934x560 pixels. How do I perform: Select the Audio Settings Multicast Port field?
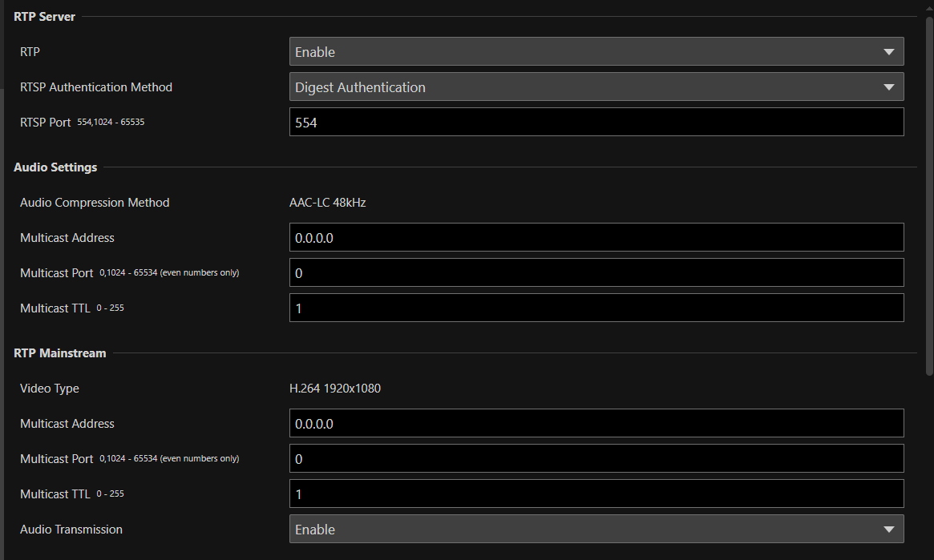pos(596,272)
